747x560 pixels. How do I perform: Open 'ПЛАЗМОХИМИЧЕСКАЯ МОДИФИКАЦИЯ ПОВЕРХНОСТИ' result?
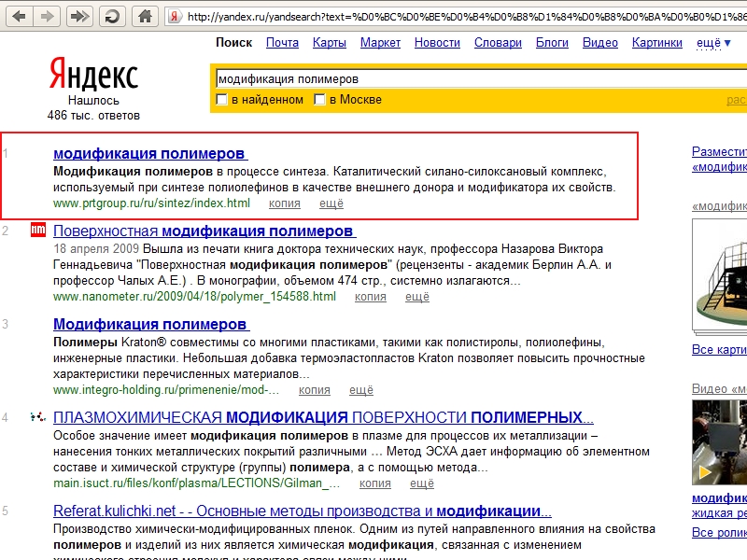click(323, 417)
